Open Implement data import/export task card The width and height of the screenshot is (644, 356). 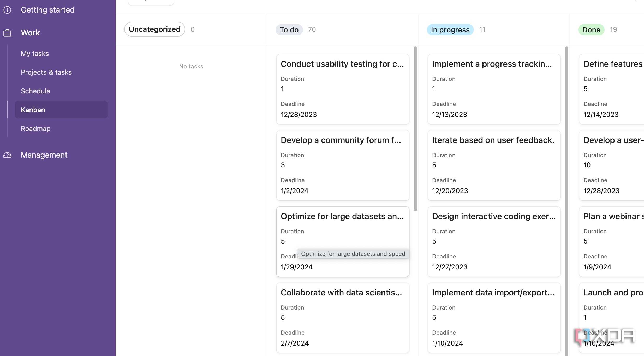pos(494,318)
